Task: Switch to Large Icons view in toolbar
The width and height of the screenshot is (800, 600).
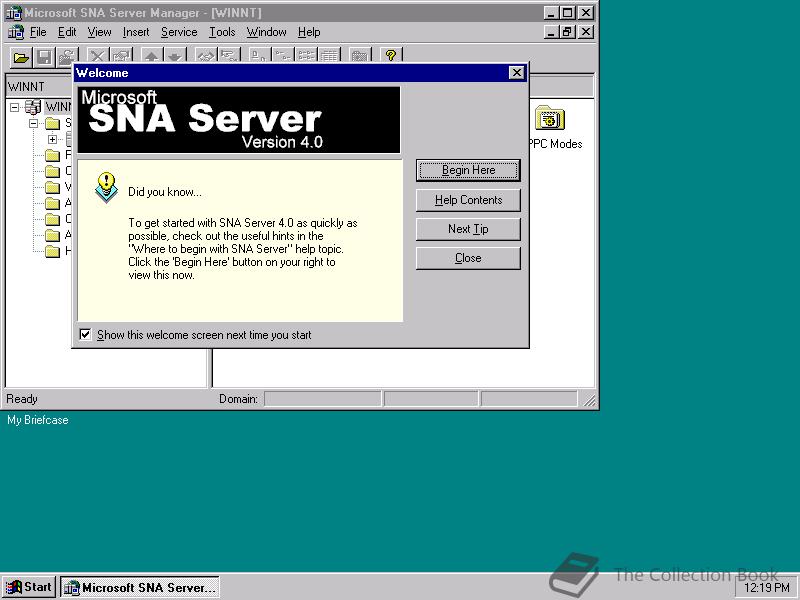Action: [x=259, y=57]
